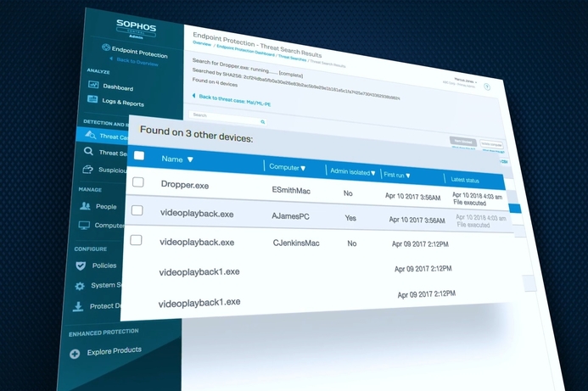The height and width of the screenshot is (391, 588).
Task: Click the Latest status column header
Action: [465, 180]
